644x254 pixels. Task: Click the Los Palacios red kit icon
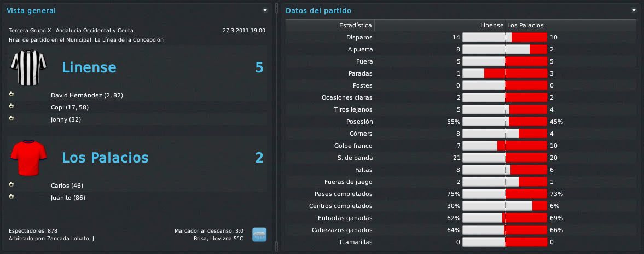[x=29, y=158]
